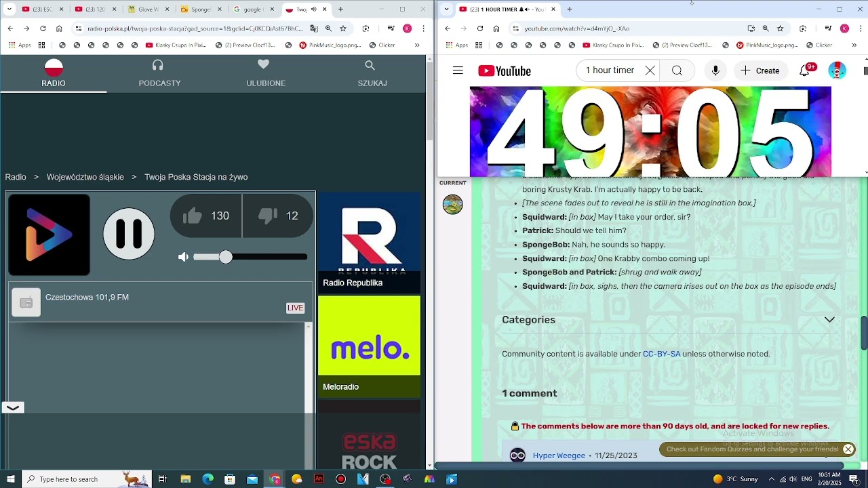Image resolution: width=868 pixels, height=488 pixels.
Task: Open the RADIO tab on radio-polska
Action: tap(54, 73)
